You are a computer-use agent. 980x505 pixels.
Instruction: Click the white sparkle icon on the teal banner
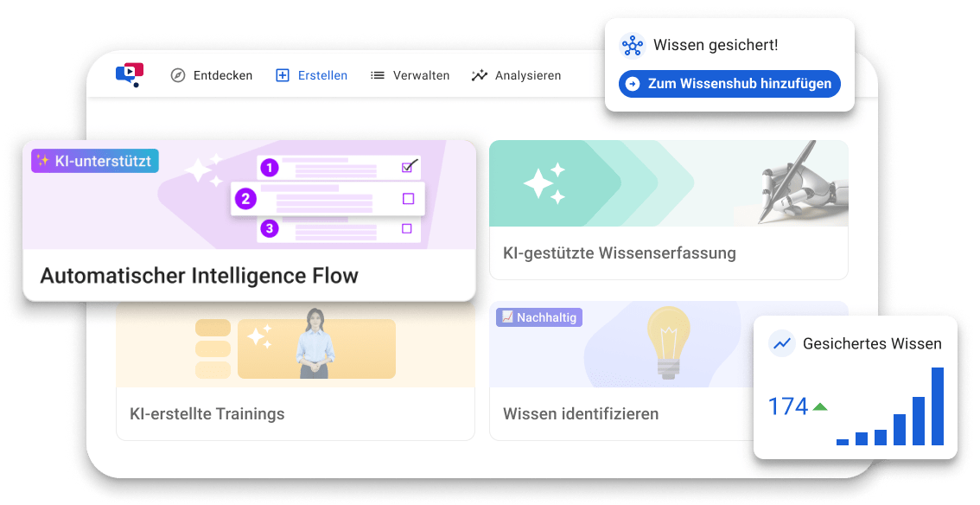tap(544, 183)
